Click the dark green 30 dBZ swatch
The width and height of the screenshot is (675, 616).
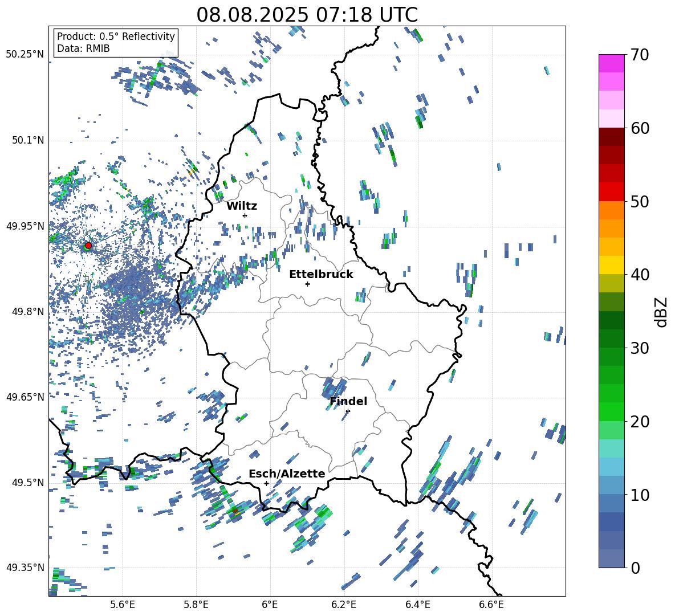(x=611, y=338)
